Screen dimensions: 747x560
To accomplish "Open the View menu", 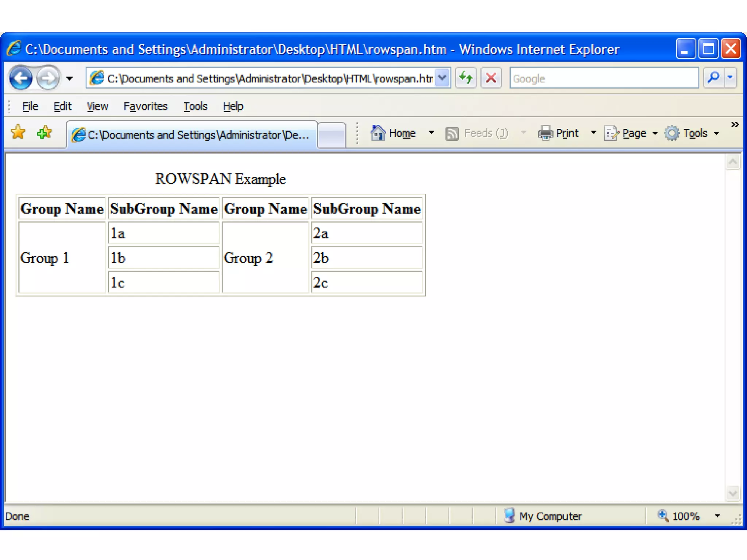I will coord(97,106).
